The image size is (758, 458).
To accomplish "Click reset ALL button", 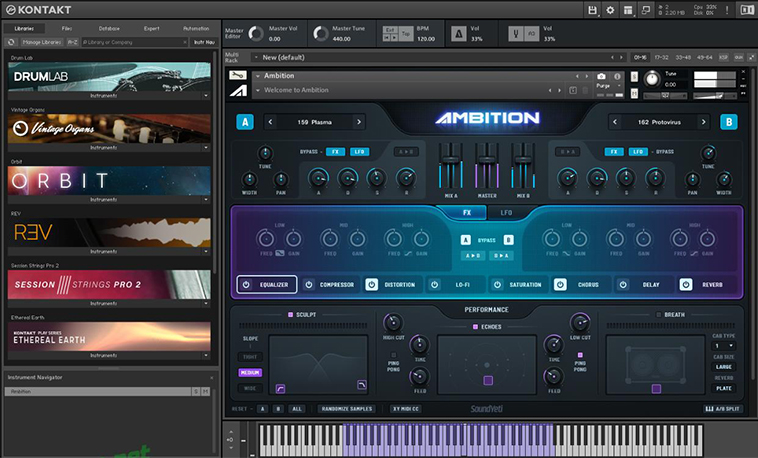I will (x=297, y=409).
